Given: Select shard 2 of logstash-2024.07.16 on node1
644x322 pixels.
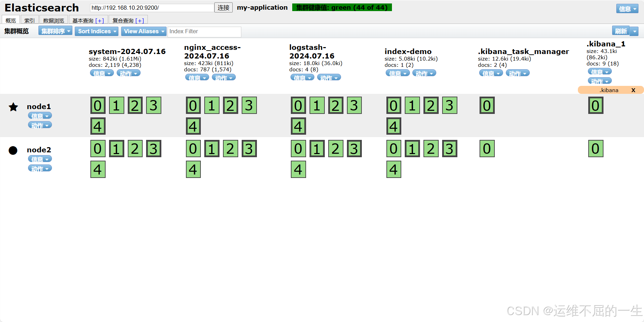Looking at the screenshot, I should click(336, 105).
